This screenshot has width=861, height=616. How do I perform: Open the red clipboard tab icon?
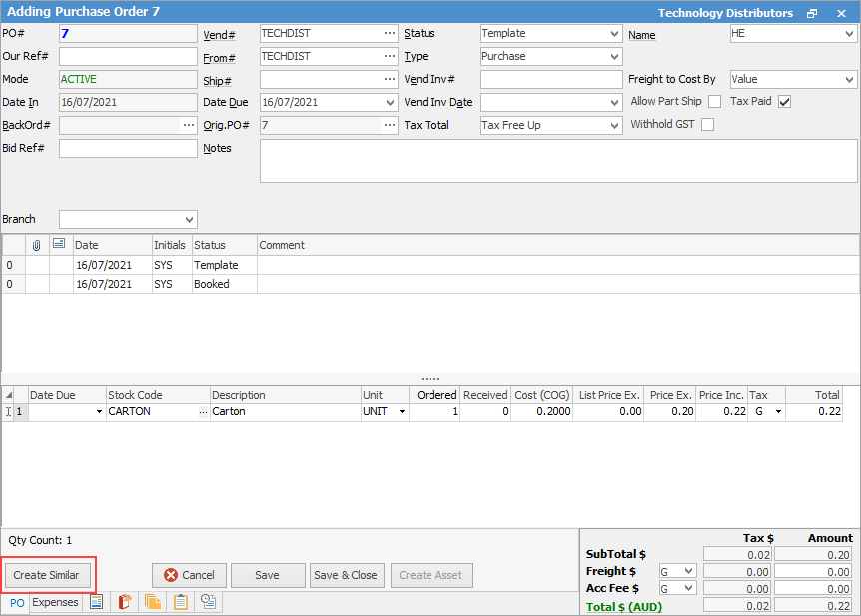(125, 602)
